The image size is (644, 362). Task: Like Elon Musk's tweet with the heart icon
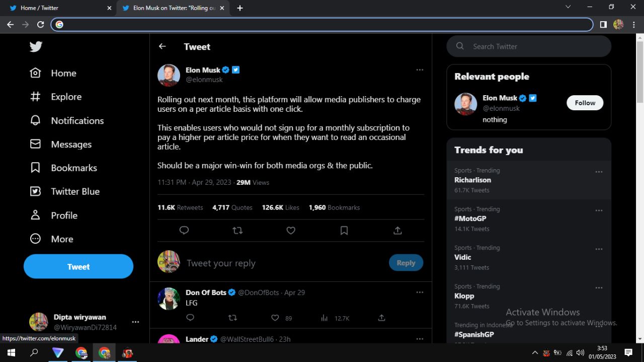(291, 230)
